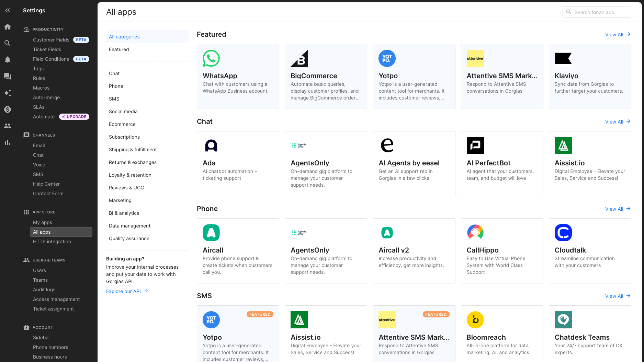Open Field Conditions settings
Screen dimensions: 644x362
coord(51,59)
